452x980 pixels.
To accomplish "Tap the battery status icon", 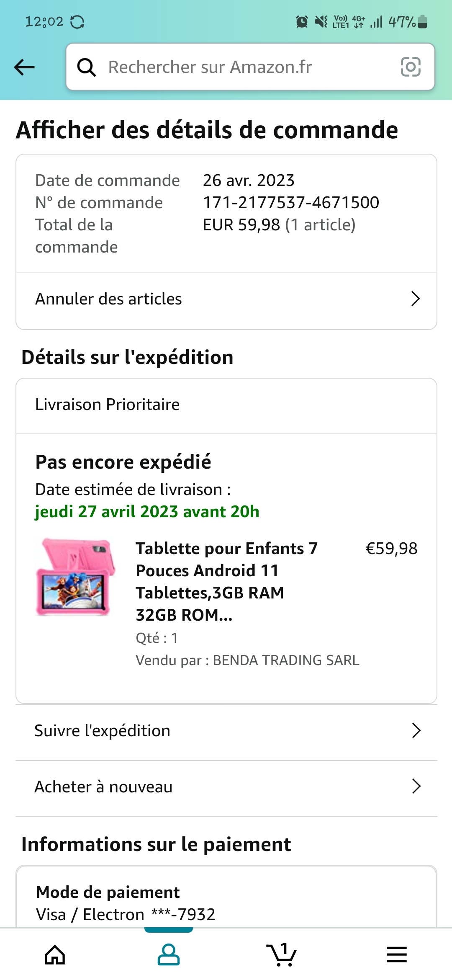I will pyautogui.click(x=423, y=21).
